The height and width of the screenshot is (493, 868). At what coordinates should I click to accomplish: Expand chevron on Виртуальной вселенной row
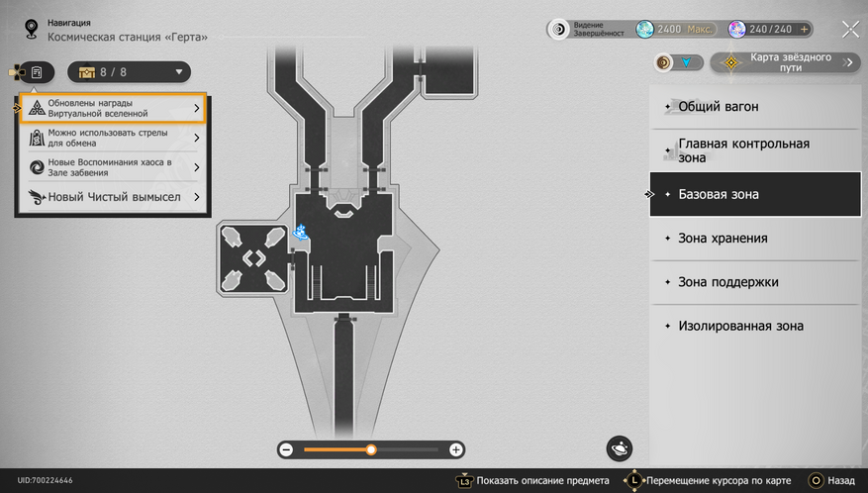197,108
